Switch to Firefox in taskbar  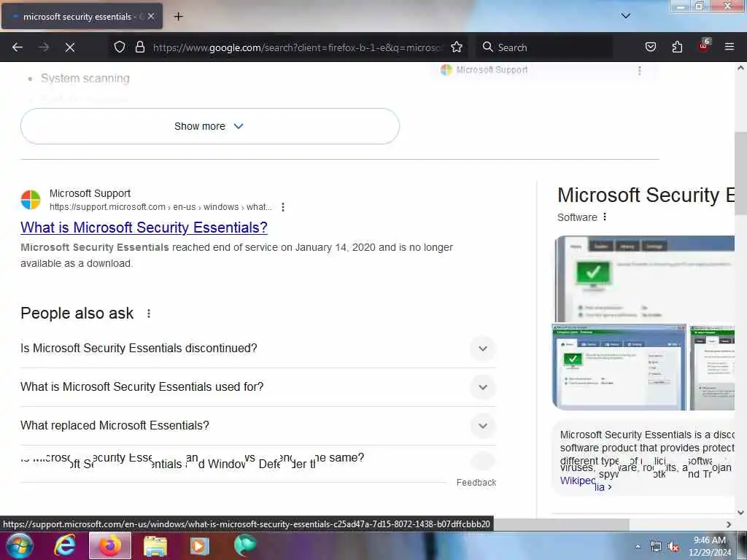[x=109, y=545]
